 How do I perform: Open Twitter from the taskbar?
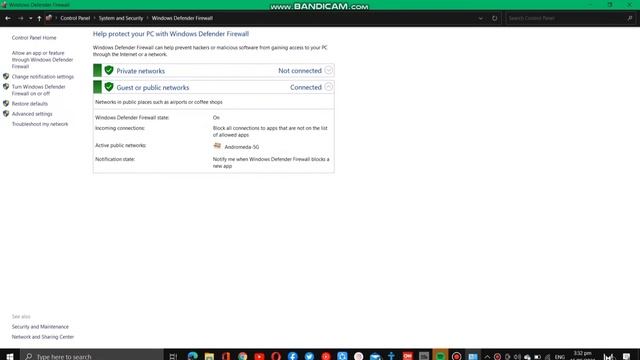pyautogui.click(x=309, y=356)
